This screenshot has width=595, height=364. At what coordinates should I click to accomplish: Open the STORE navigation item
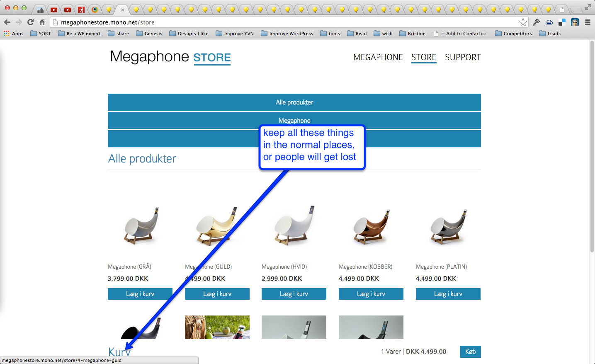click(424, 57)
